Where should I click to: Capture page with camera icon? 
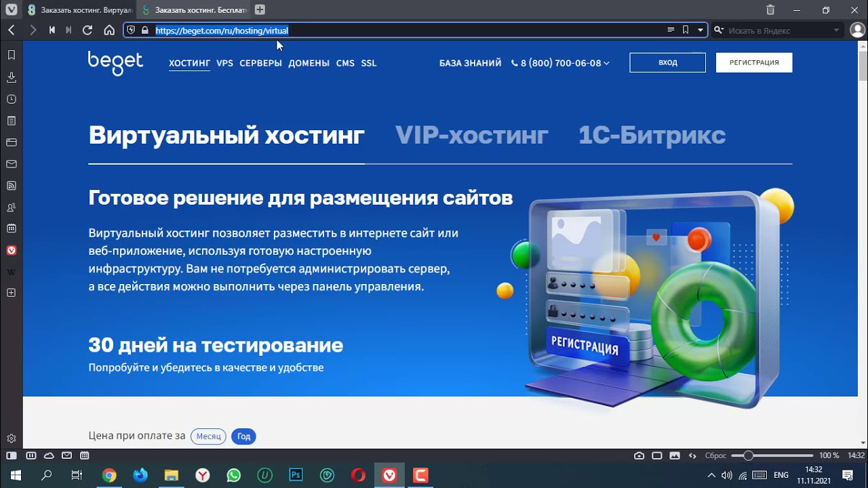[639, 455]
